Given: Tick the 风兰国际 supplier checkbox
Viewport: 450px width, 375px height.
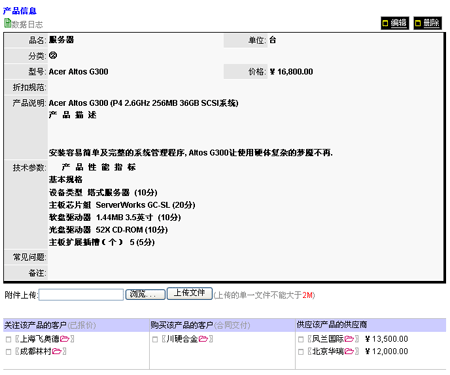Looking at the screenshot, I should (x=301, y=339).
